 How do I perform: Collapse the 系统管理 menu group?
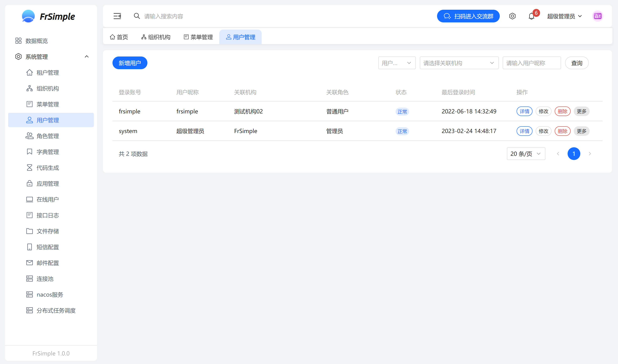pyautogui.click(x=87, y=57)
